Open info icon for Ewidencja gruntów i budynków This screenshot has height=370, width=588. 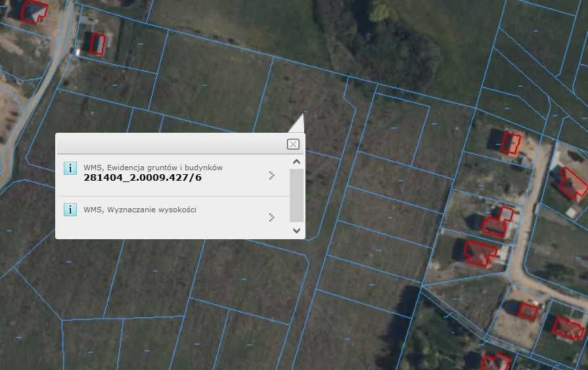70,168
